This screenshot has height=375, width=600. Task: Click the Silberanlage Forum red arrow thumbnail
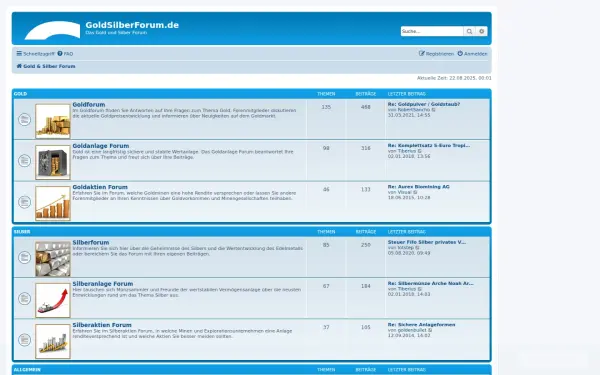(53, 300)
